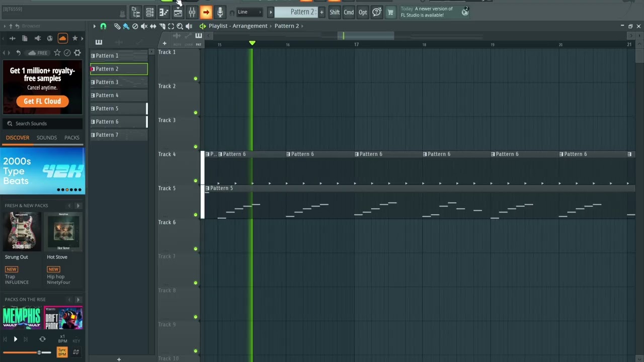Click the news globe notification icon
This screenshot has height=362, width=644.
465,12
